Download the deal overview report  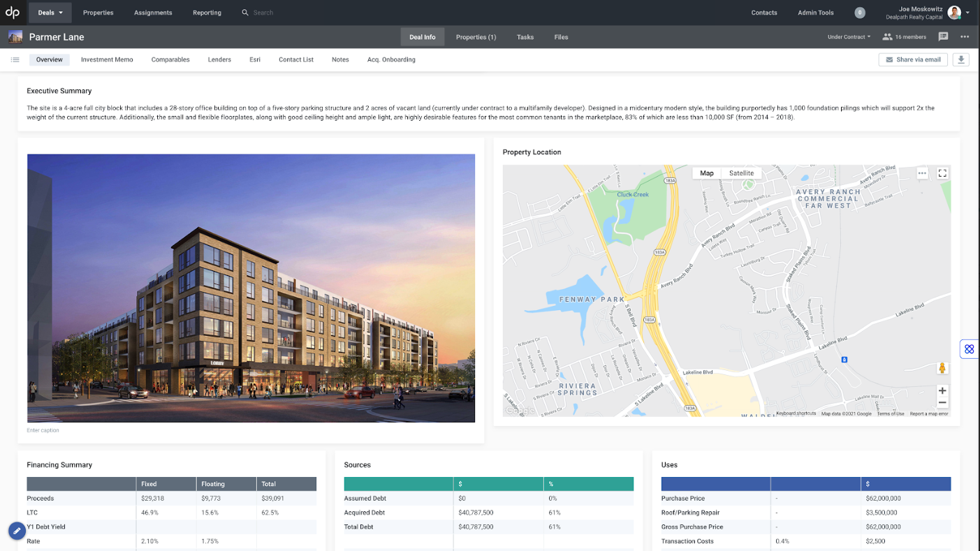click(960, 59)
